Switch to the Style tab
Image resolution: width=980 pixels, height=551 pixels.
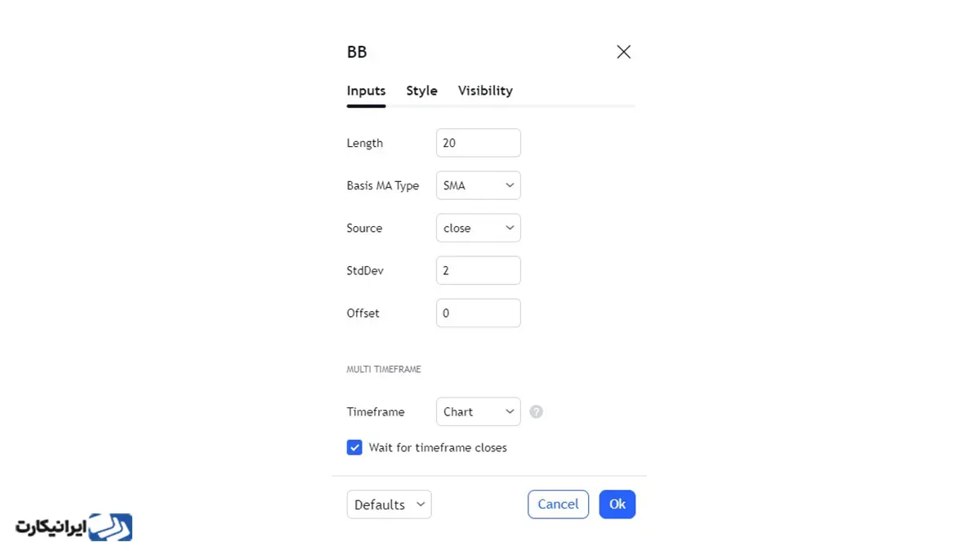421,91
